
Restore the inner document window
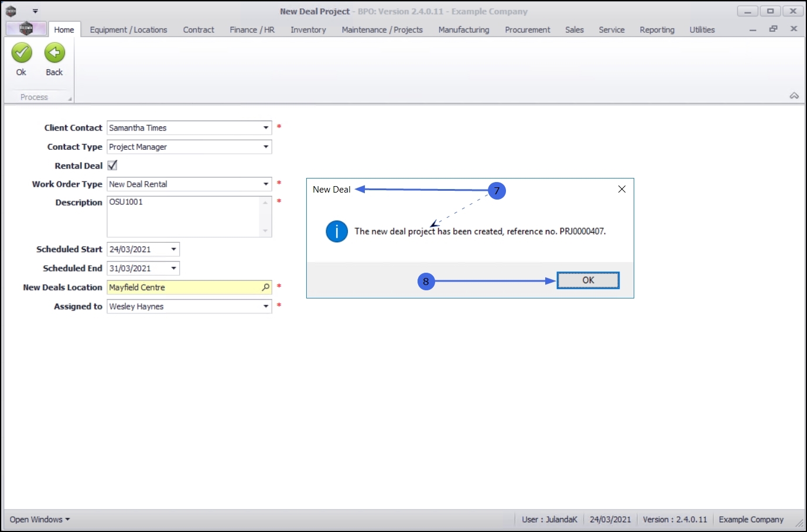(773, 29)
